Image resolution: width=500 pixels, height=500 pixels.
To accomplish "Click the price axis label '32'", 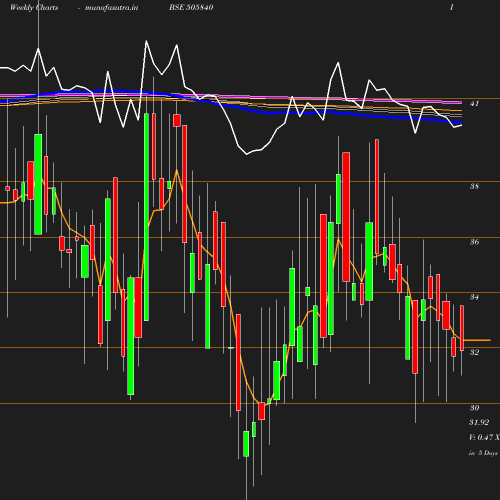I will (x=475, y=352).
